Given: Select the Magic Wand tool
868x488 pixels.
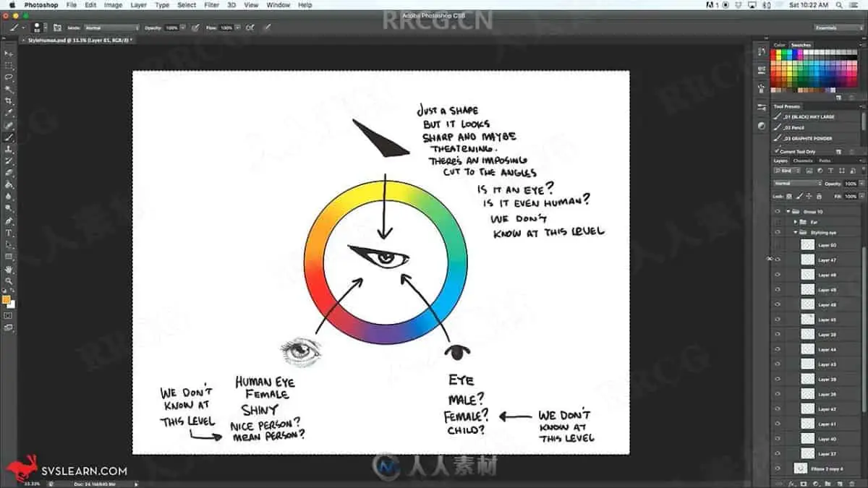Looking at the screenshot, I should pyautogui.click(x=9, y=89).
